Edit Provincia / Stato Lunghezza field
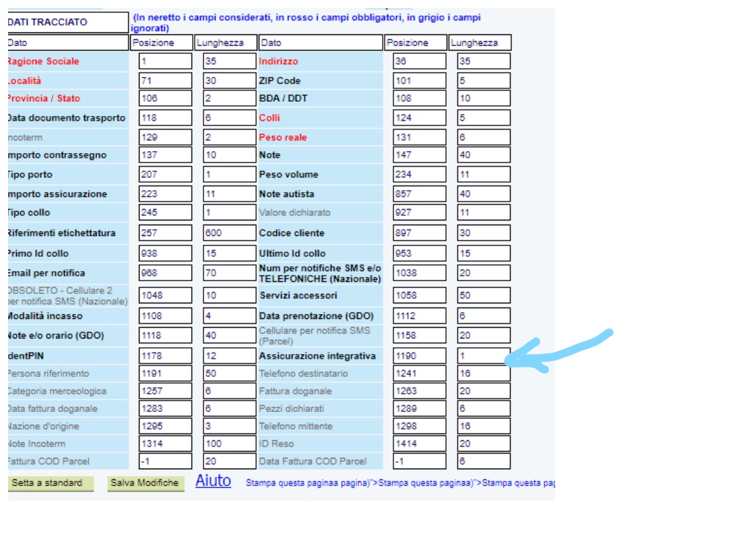This screenshot has width=756, height=534. coord(230,98)
